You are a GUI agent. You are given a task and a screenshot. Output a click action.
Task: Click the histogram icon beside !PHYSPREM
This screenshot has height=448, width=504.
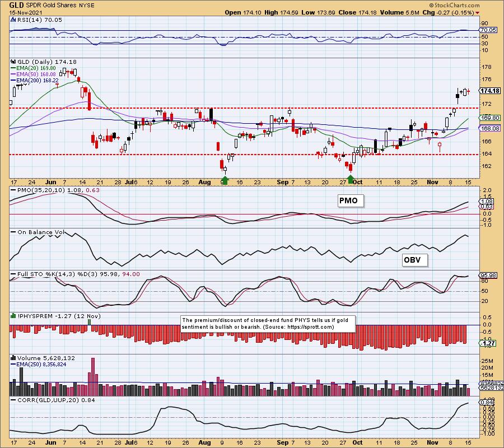(x=13, y=316)
